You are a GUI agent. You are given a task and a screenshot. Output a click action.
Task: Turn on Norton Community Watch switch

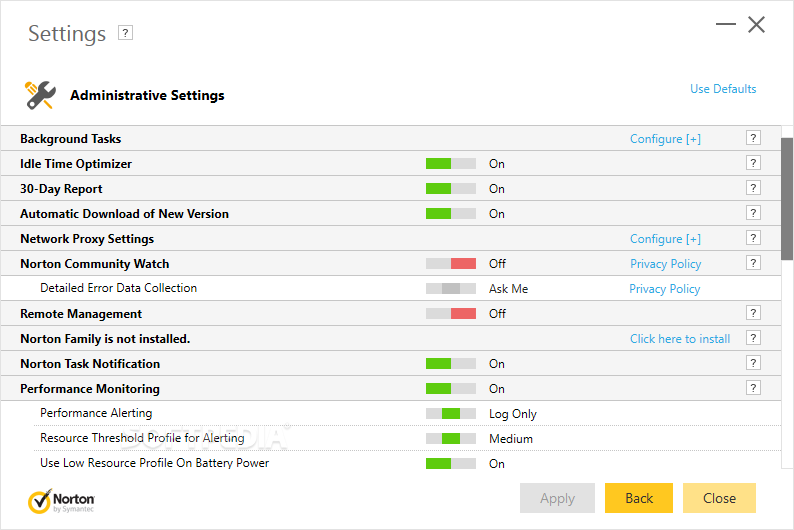(x=451, y=263)
